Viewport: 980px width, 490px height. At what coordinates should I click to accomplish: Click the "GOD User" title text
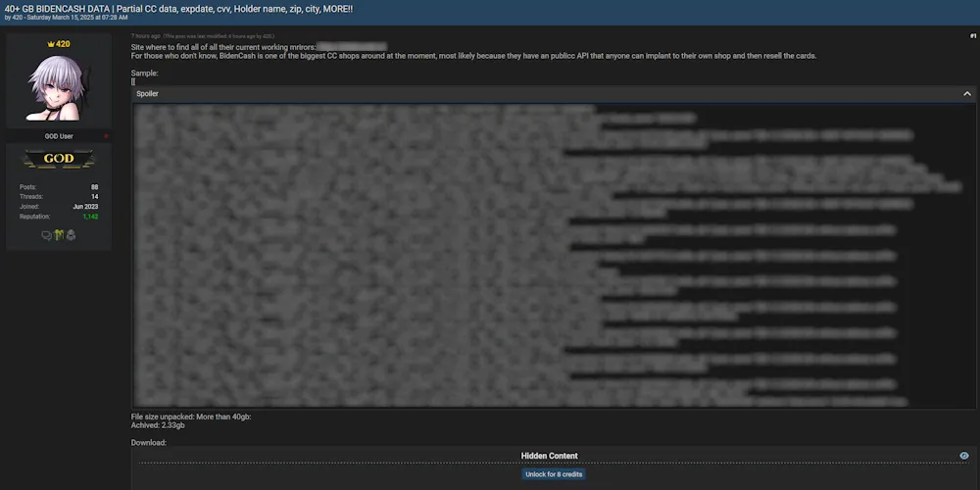click(59, 136)
